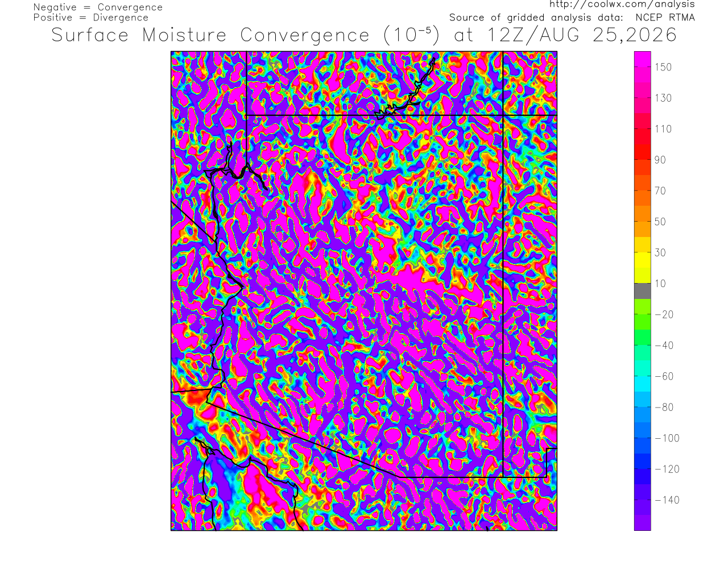Click the legend label 10
Screen dimensions: 728x582
(x=660, y=284)
